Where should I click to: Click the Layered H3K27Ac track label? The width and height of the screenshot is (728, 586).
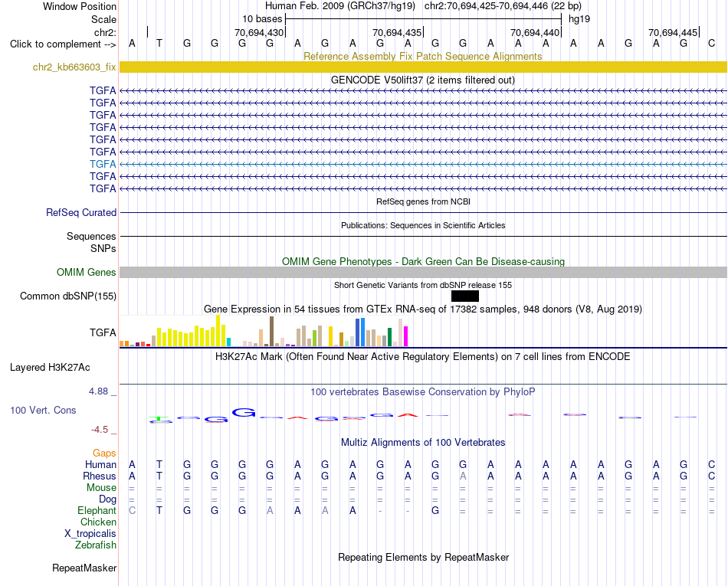[x=50, y=368]
